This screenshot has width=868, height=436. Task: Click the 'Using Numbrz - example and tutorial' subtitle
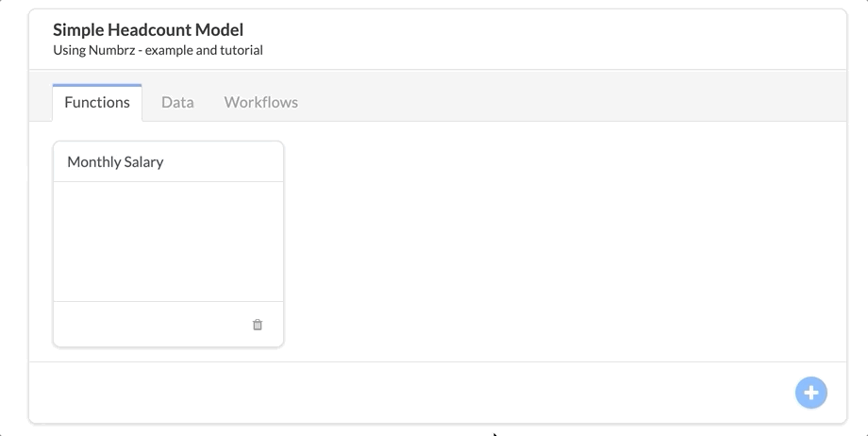coord(158,50)
